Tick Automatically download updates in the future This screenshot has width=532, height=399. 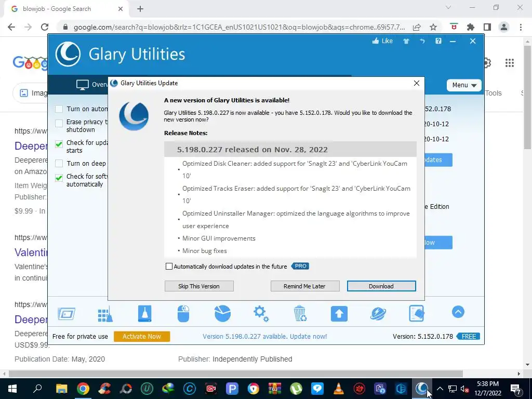(169, 267)
